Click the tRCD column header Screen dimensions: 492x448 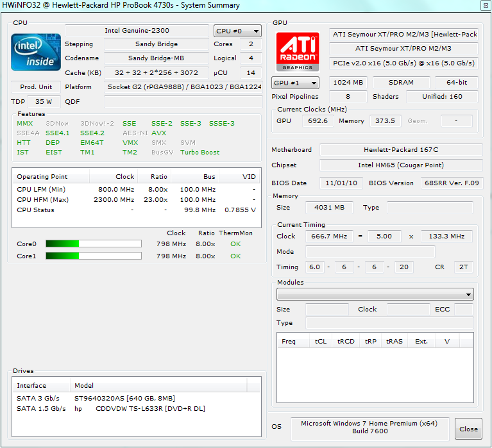tap(346, 341)
